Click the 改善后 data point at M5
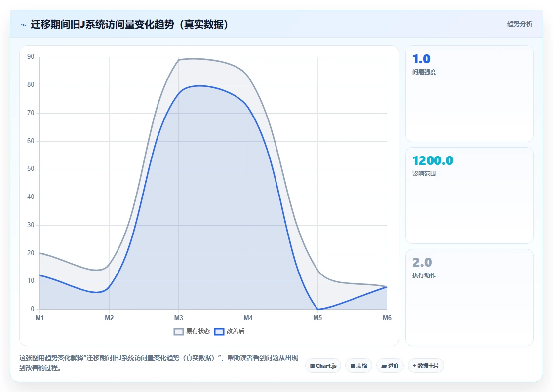 coord(318,309)
